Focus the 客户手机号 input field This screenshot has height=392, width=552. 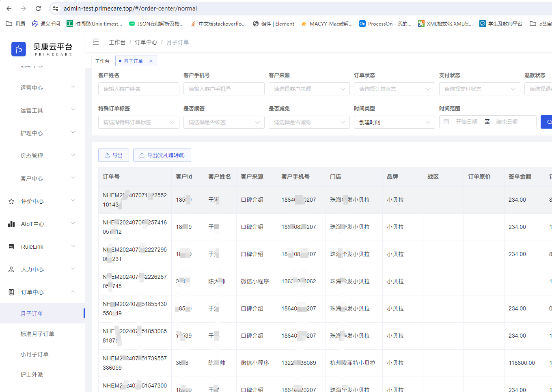pos(224,89)
